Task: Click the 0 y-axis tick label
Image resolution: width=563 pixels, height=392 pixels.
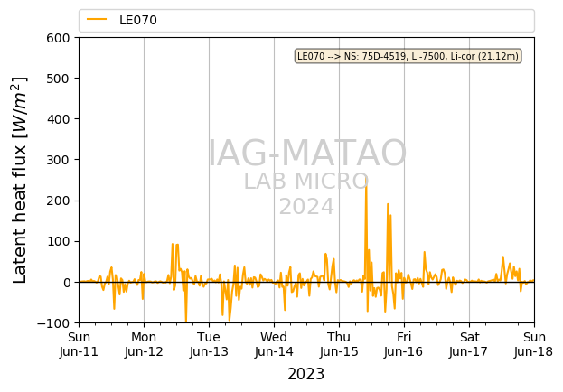Action: 67,283
